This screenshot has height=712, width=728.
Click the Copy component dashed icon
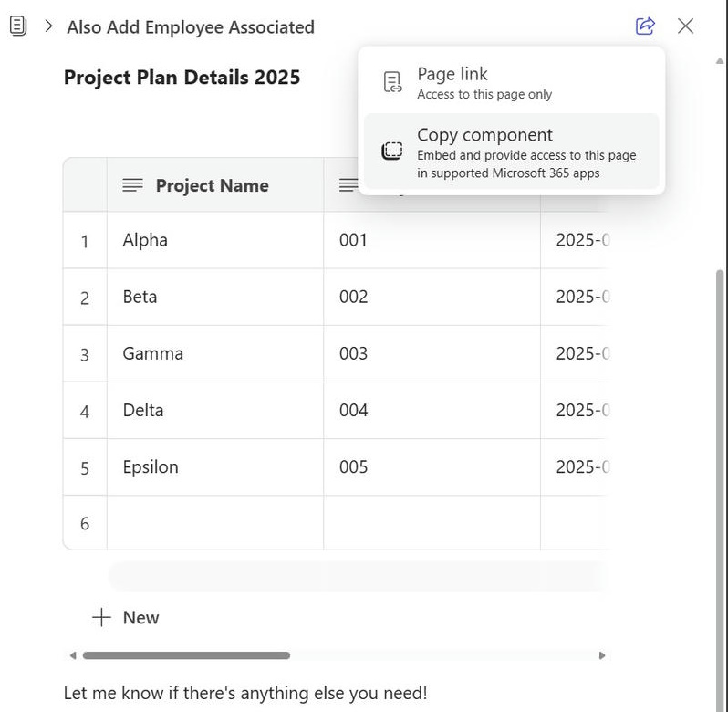[x=392, y=152]
